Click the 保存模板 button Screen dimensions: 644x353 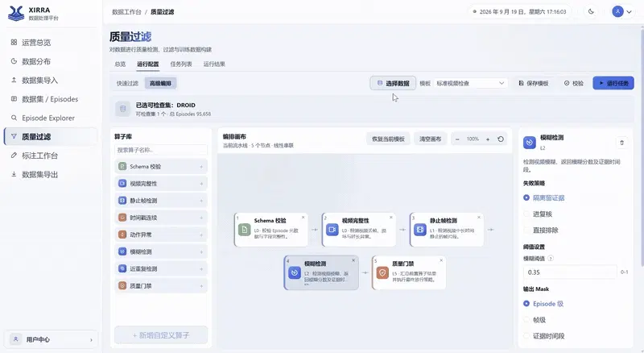pyautogui.click(x=534, y=83)
